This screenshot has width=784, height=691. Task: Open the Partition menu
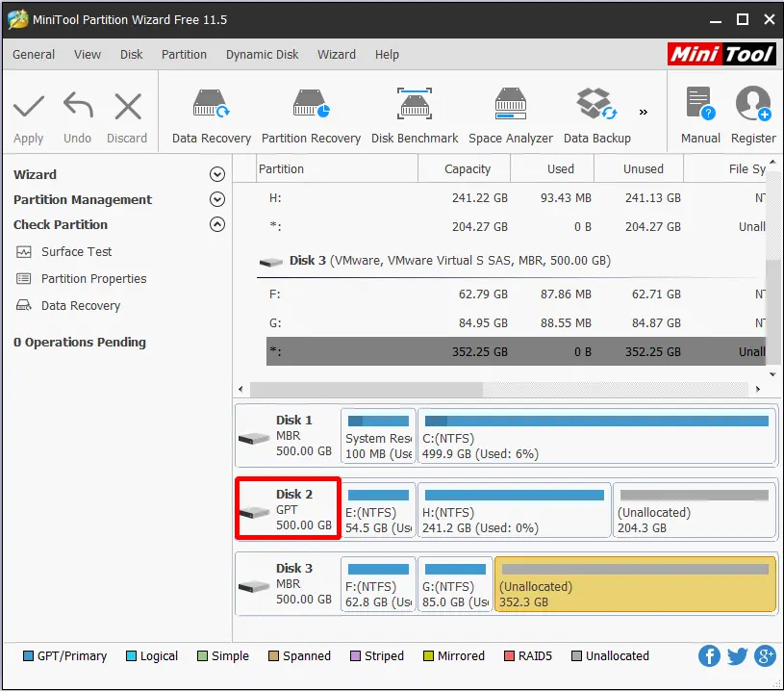point(184,55)
